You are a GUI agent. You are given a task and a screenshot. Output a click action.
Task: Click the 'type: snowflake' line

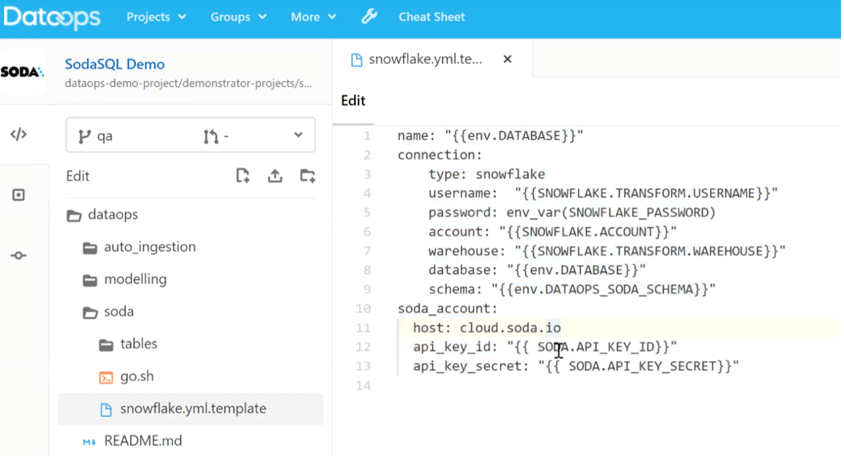pos(487,174)
